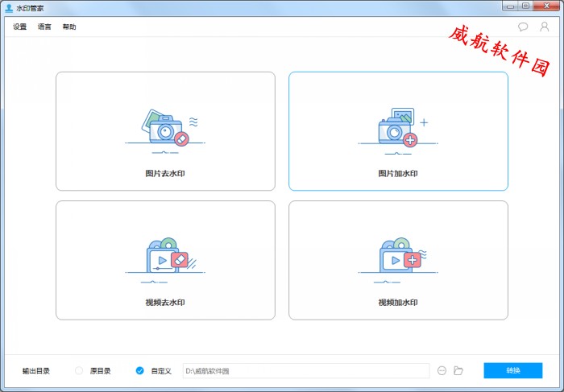Click the chat feedback bubble icon
The width and height of the screenshot is (564, 392).
coord(523,27)
